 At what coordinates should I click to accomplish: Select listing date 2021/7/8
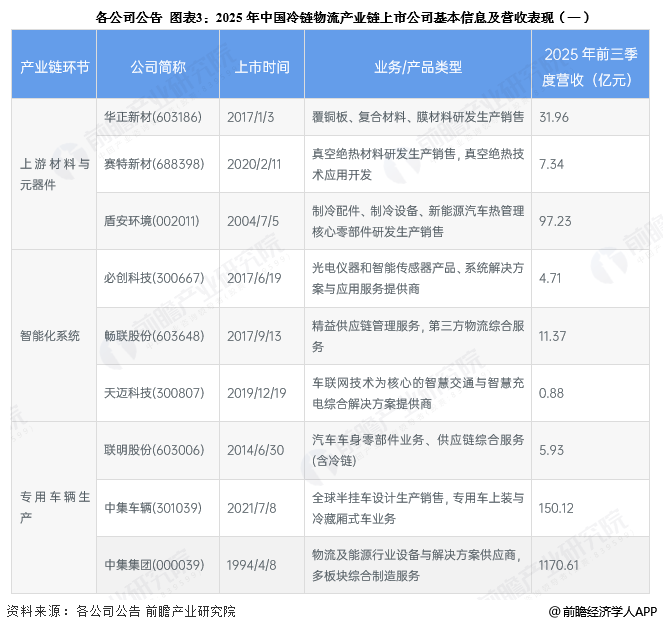(252, 508)
